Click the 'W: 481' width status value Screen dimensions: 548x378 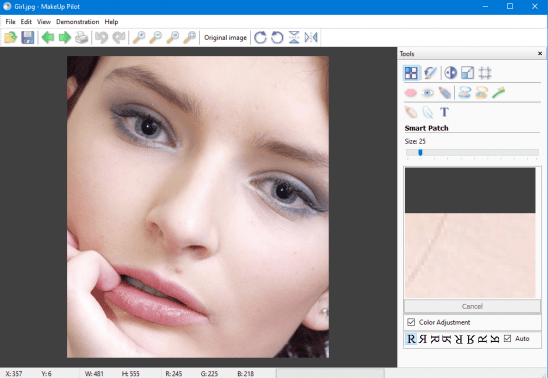(94, 374)
